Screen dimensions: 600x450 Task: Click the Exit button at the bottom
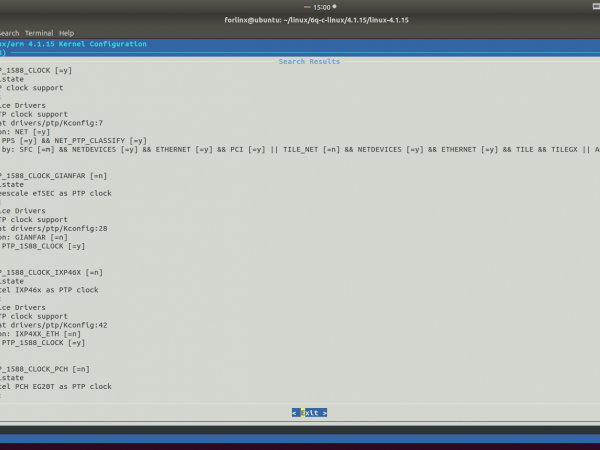[x=309, y=412]
